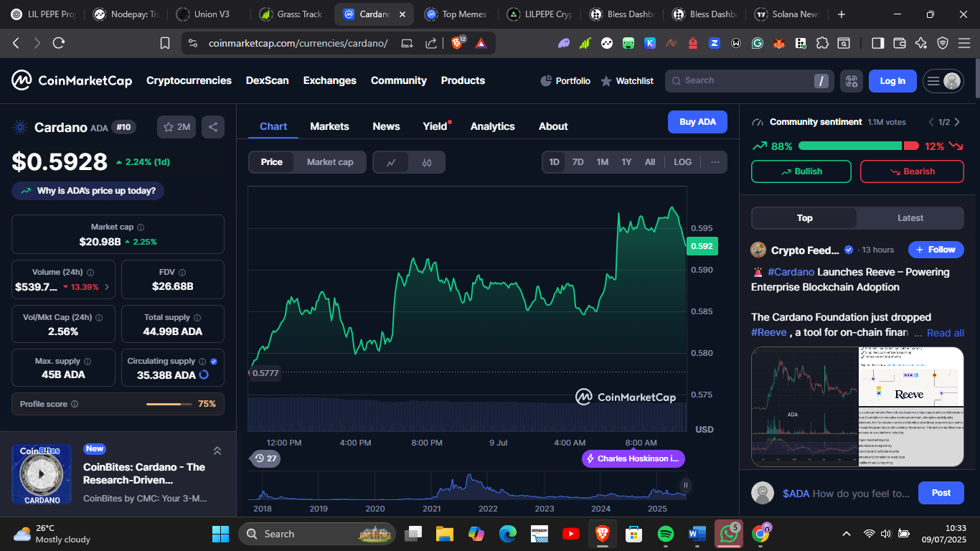Click the Profile score info icon
This screenshot has height=551, width=980.
(x=75, y=404)
